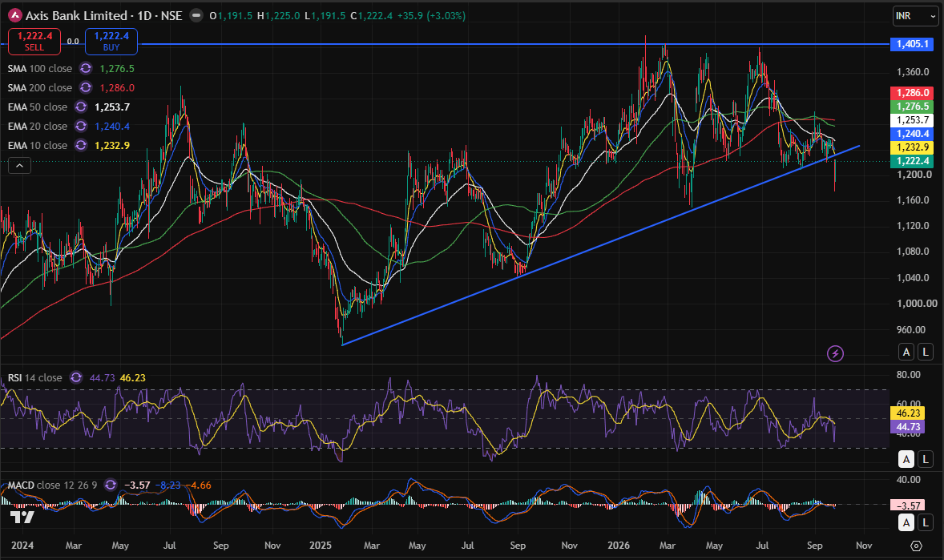Click the green 1,276.5 SMA 100 price tag
This screenshot has width=944, height=560.
(911, 107)
